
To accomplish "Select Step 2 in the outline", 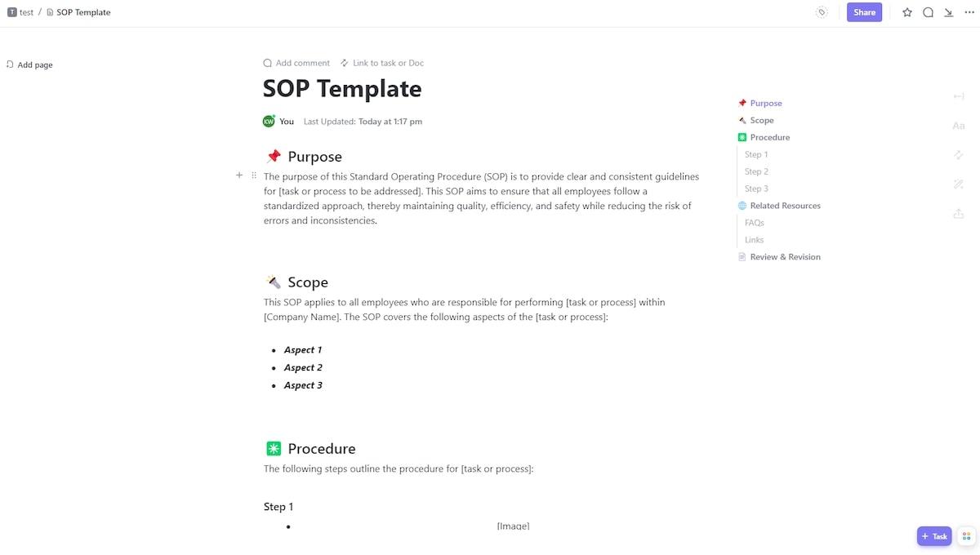I will (x=756, y=171).
